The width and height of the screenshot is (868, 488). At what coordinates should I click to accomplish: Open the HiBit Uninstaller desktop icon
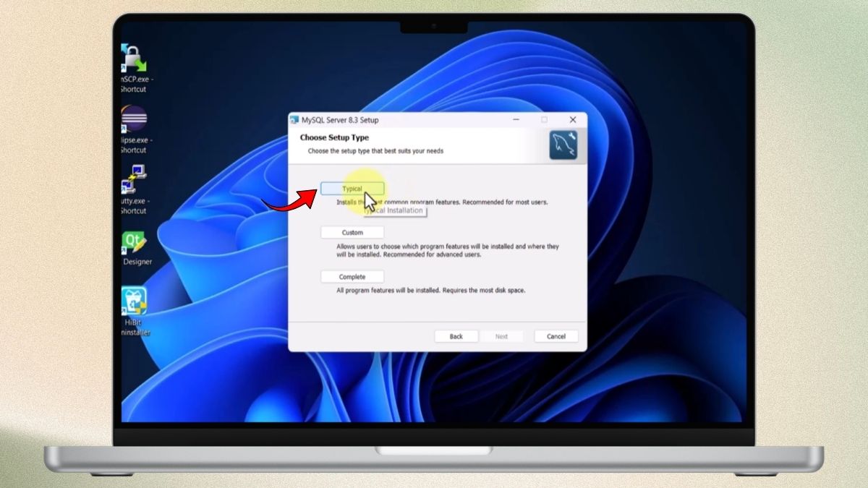[135, 312]
